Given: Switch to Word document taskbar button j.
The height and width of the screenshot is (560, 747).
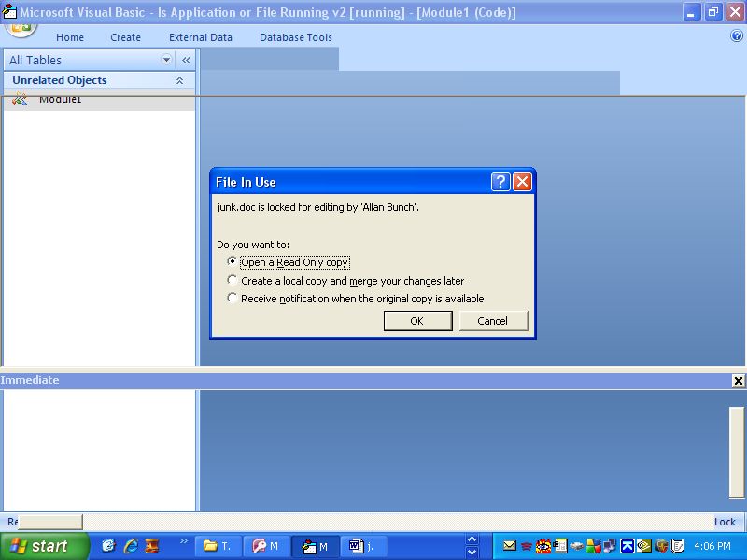Looking at the screenshot, I should tap(363, 546).
